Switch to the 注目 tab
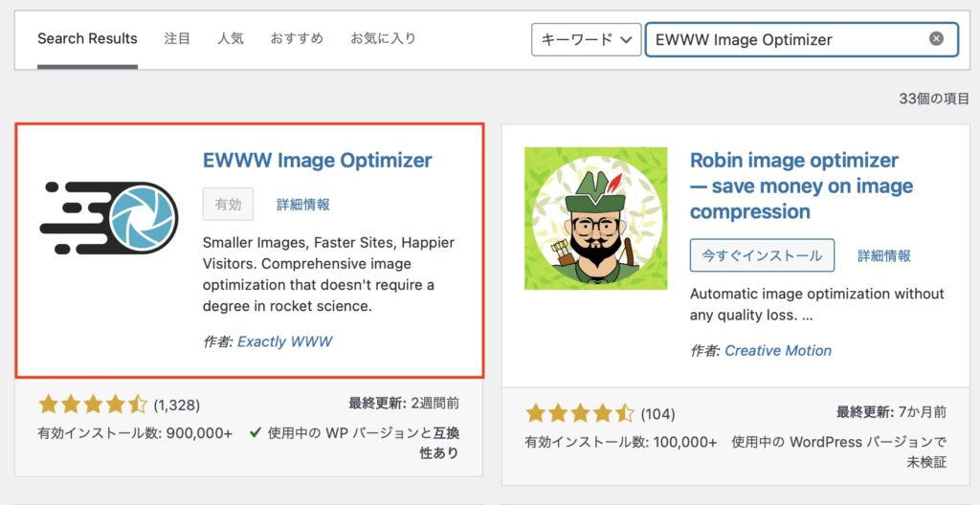This screenshot has width=980, height=505. click(x=177, y=39)
